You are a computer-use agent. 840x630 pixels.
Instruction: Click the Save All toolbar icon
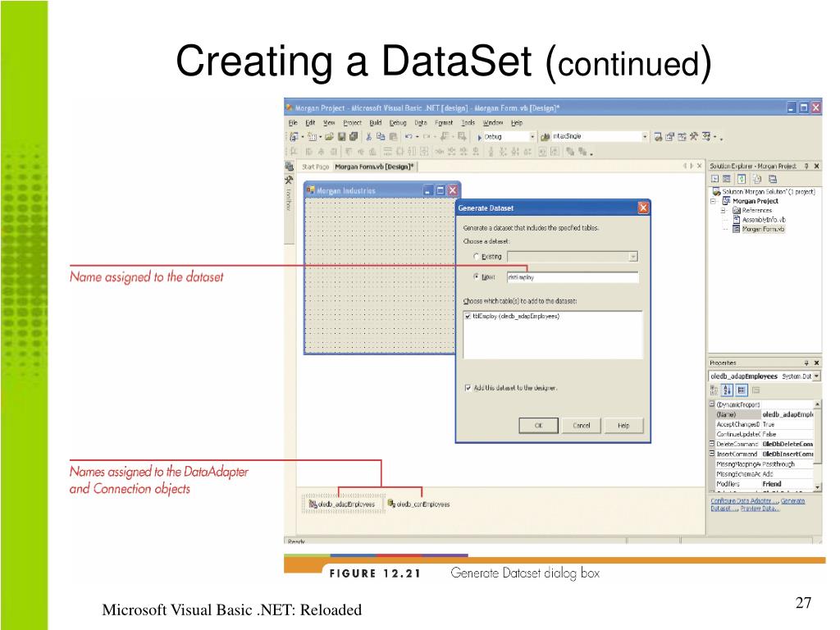pyautogui.click(x=354, y=137)
